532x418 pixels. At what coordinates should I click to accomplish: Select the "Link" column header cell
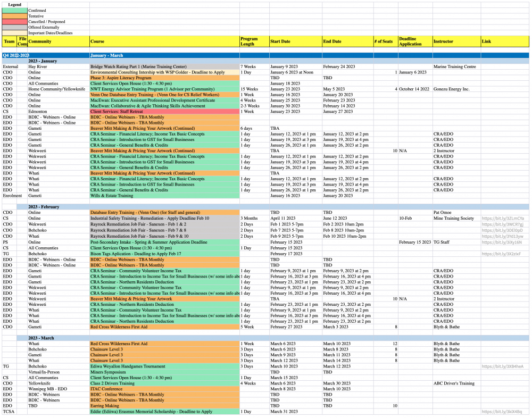click(505, 41)
